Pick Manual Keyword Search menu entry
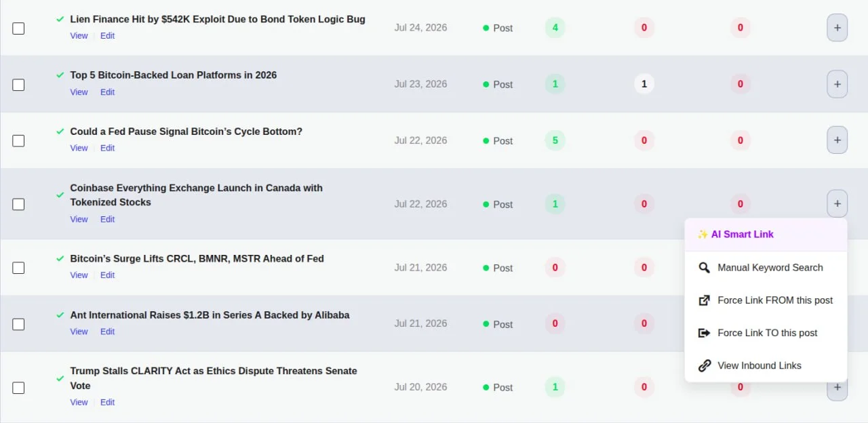The height and width of the screenshot is (423, 868). 766,268
